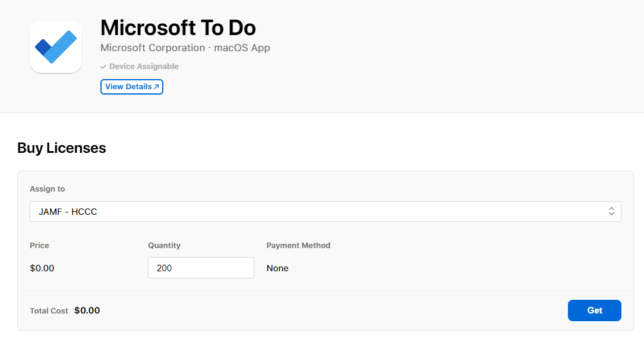The width and height of the screenshot is (644, 345).
Task: Click the Buy Licenses heading
Action: point(62,148)
